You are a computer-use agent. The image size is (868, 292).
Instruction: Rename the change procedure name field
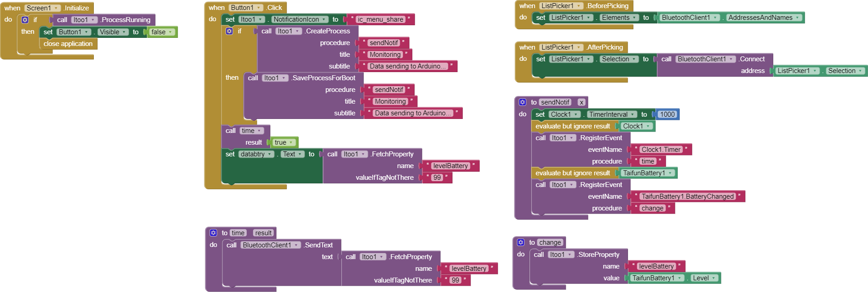pyautogui.click(x=550, y=242)
